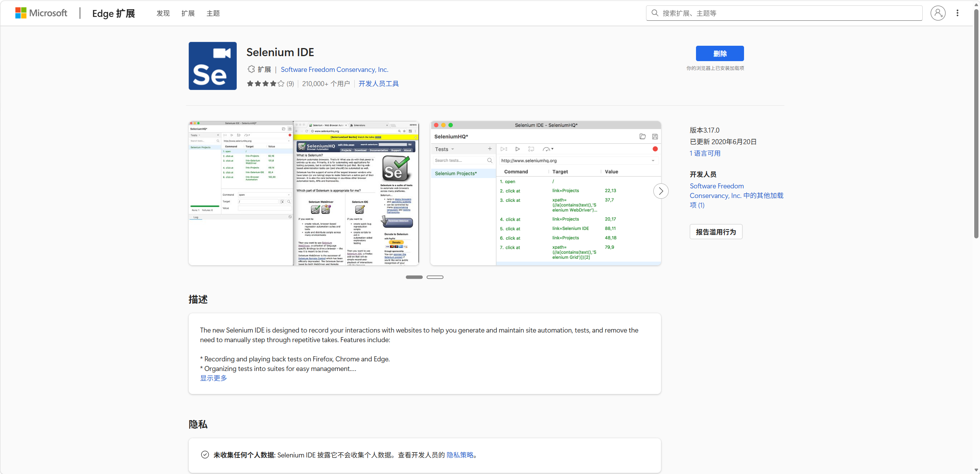980x474 pixels.
Task: Click the search magnifier icon
Action: pyautogui.click(x=655, y=13)
